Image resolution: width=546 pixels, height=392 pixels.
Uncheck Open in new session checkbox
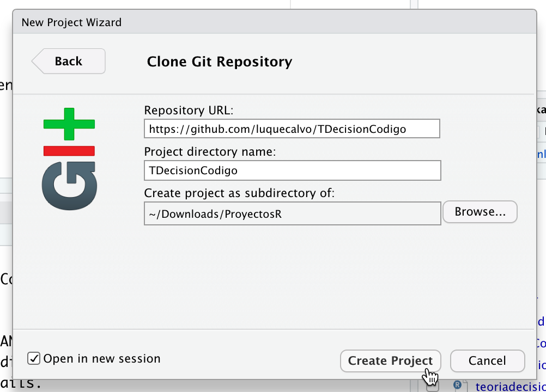[34, 358]
